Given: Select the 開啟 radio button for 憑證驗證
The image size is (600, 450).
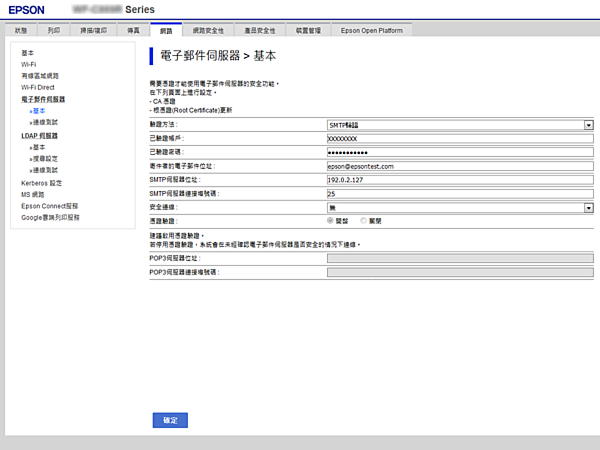Looking at the screenshot, I should (x=332, y=220).
